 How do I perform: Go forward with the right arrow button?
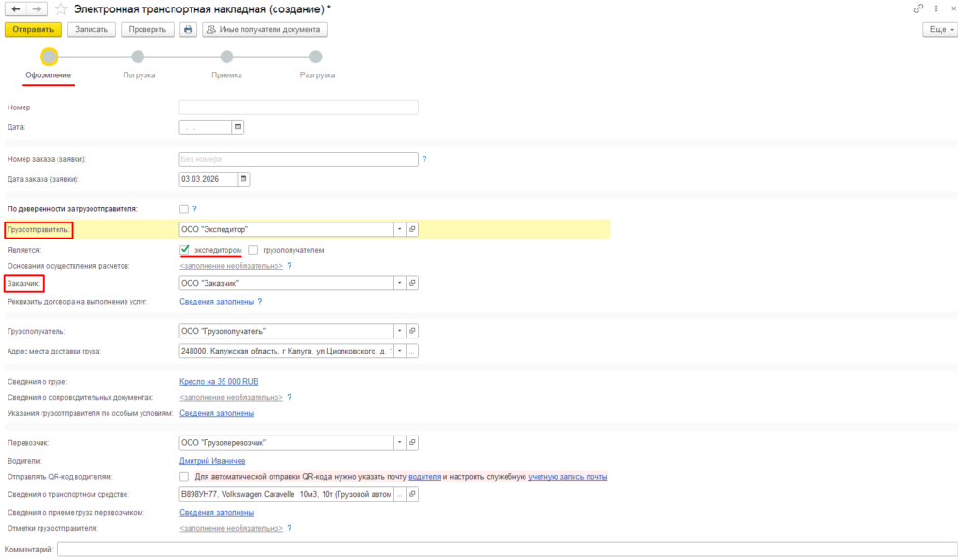37,9
